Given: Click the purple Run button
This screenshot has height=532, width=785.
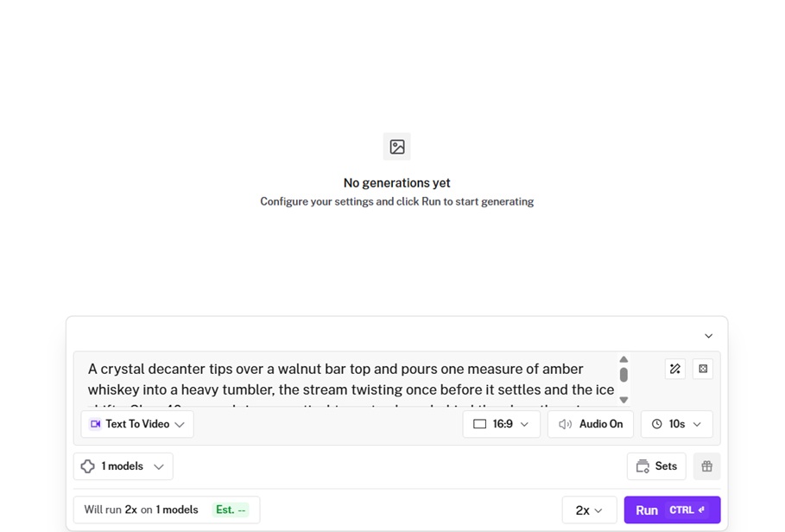Looking at the screenshot, I should 672,510.
